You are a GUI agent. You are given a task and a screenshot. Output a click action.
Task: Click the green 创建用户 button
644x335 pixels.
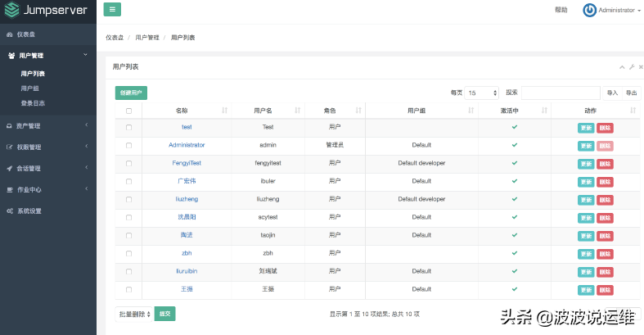131,93
